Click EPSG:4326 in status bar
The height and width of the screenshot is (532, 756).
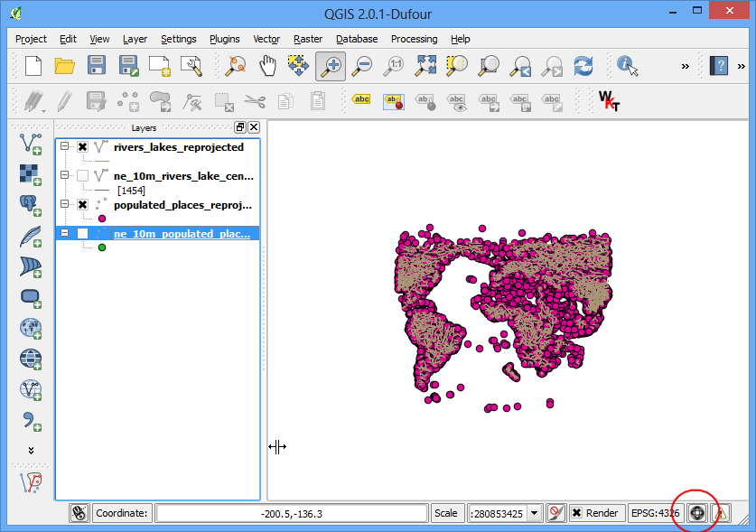coord(655,513)
